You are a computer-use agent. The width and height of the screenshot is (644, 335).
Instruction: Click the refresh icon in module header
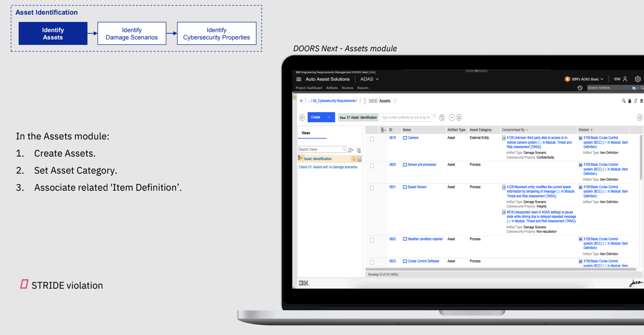coord(635,101)
